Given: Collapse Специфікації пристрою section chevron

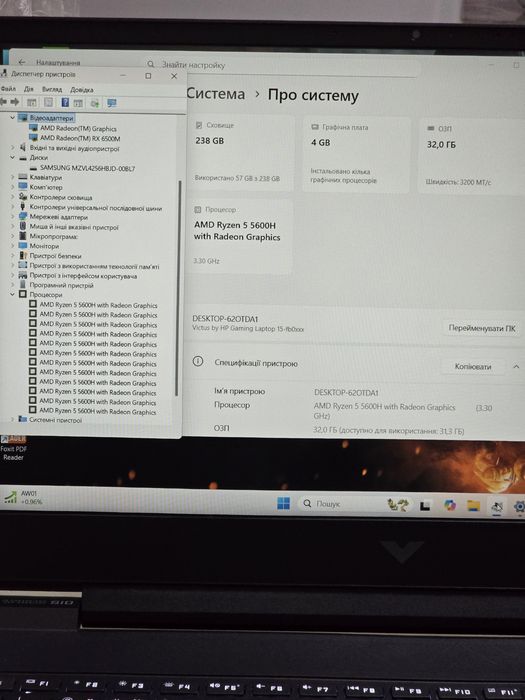Looking at the screenshot, I should click(516, 367).
